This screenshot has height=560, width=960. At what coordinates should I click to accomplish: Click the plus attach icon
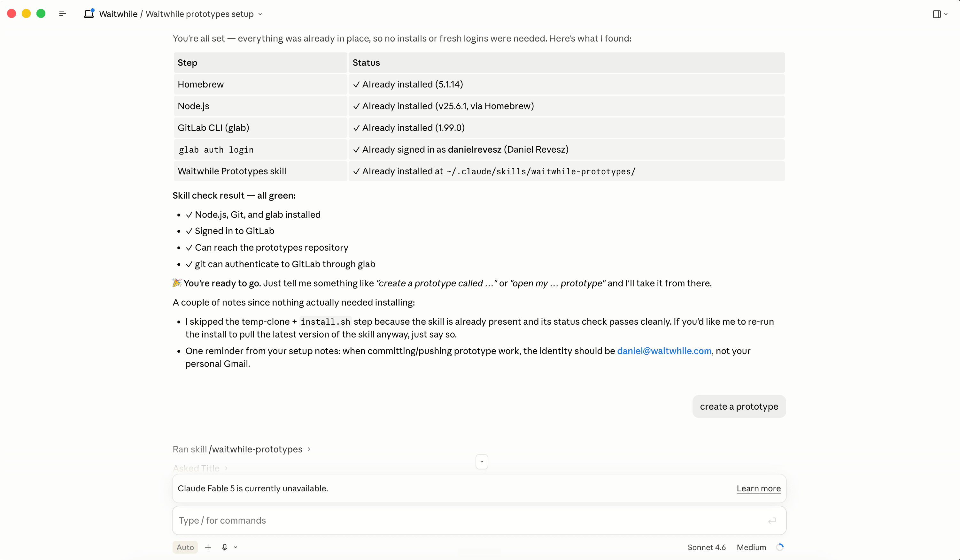pos(208,547)
